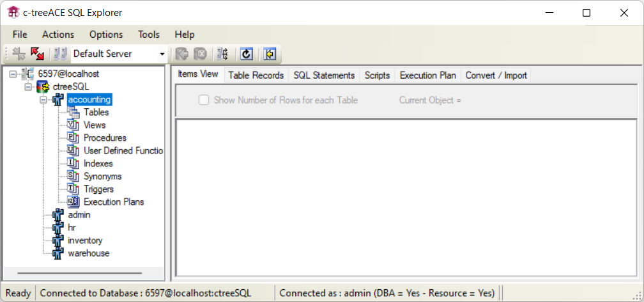This screenshot has height=302, width=644.
Task: Maximize the c-treeACE SQL Explorer window
Action: pos(586,13)
